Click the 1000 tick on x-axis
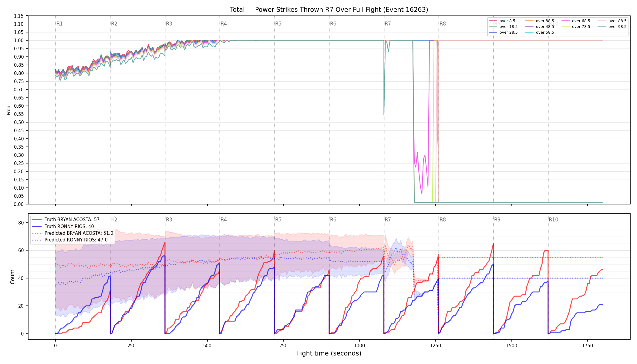 (359, 345)
